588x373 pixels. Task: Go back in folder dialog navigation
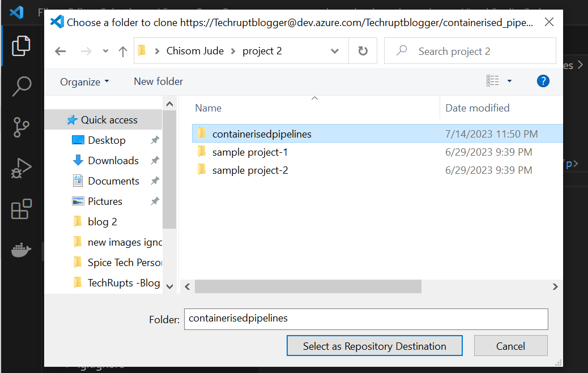pos(61,51)
